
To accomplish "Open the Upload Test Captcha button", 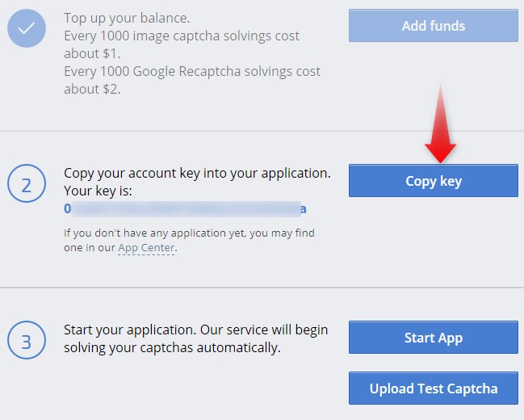I will [434, 388].
